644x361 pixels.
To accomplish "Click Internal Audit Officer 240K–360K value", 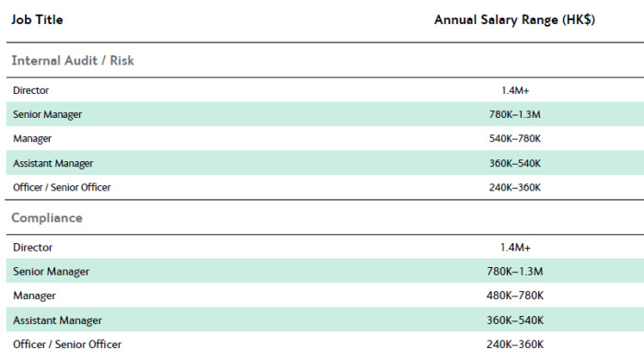I will [x=515, y=188].
